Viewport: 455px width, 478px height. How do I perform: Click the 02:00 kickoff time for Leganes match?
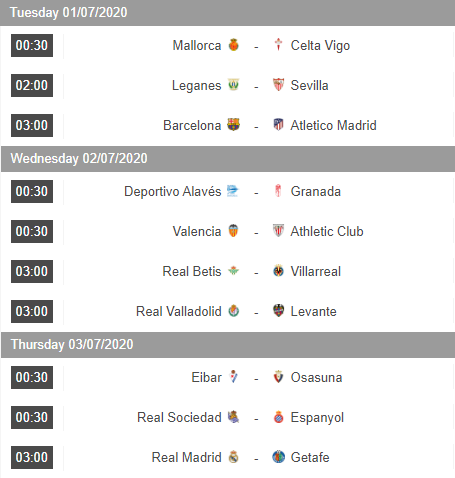[x=32, y=85]
